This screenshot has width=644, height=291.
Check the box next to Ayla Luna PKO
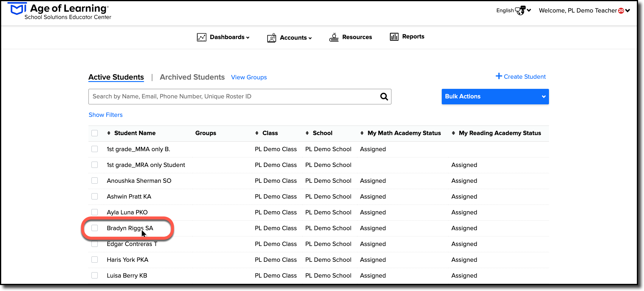tap(95, 212)
